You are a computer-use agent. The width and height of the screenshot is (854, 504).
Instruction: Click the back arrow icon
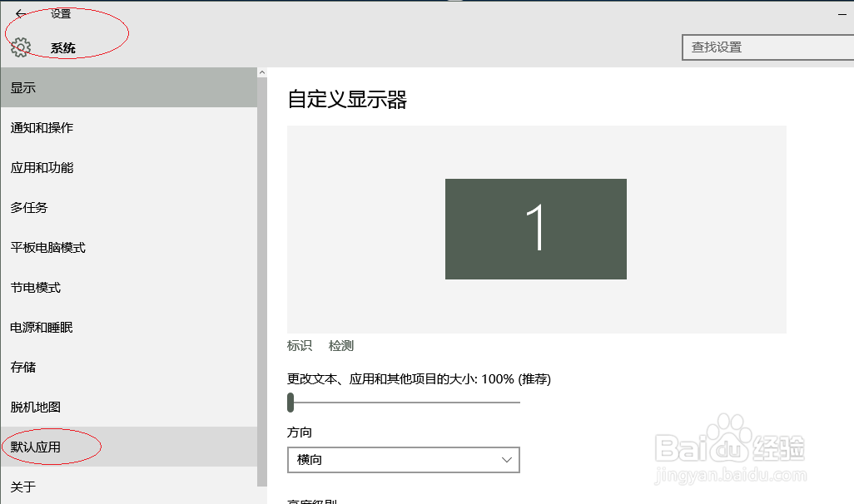[21, 13]
